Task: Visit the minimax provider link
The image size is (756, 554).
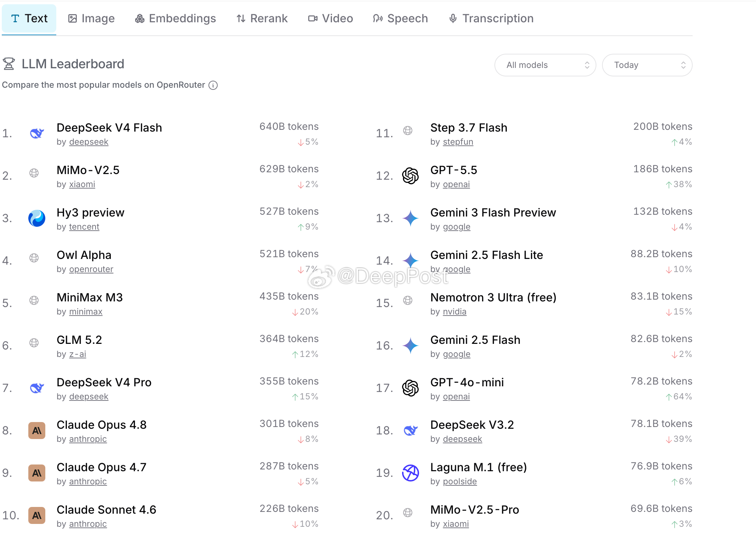Action: (86, 312)
